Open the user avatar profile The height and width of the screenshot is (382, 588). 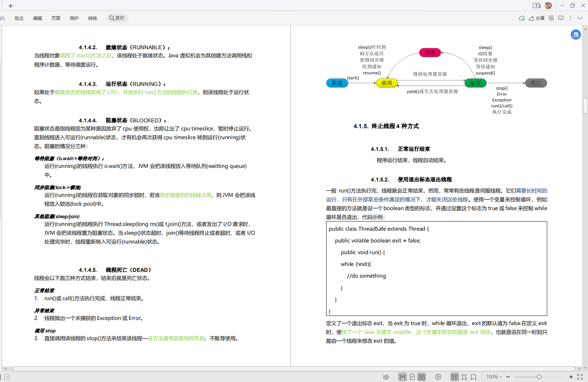(x=548, y=6)
